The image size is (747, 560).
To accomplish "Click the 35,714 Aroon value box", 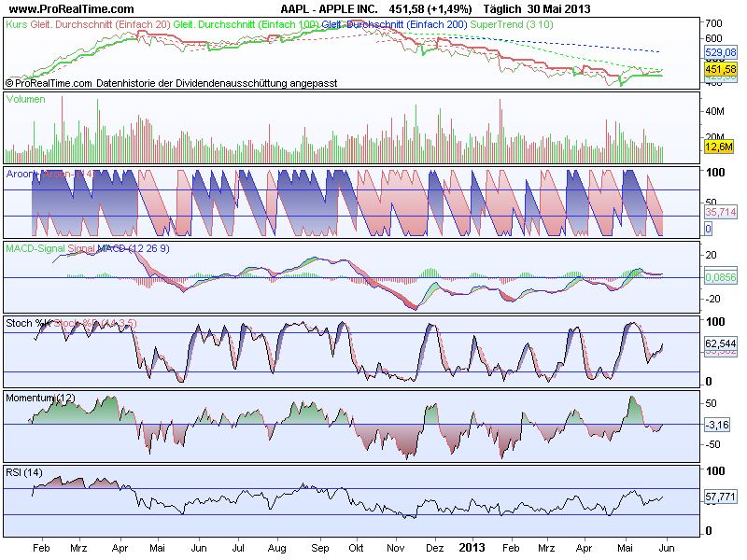I will [721, 212].
